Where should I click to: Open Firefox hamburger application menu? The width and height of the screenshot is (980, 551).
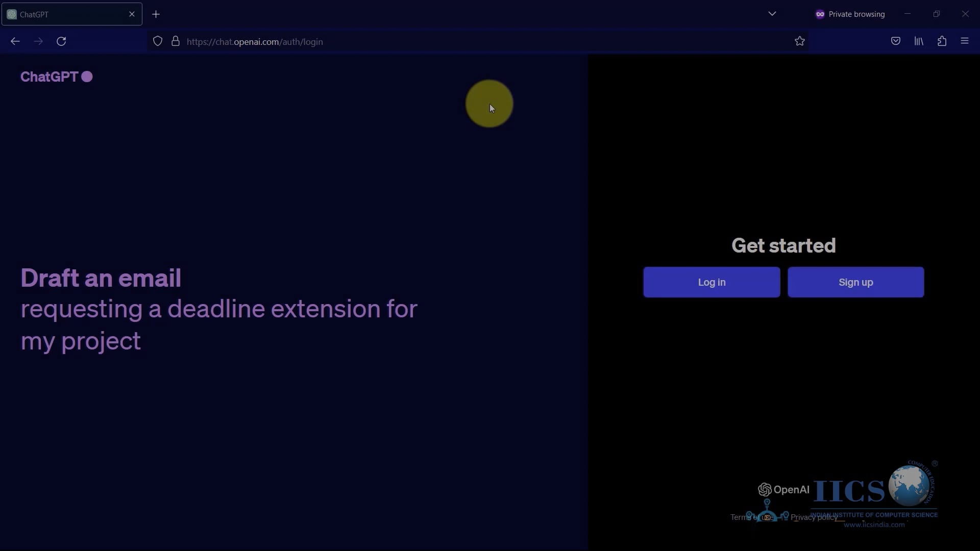point(965,41)
